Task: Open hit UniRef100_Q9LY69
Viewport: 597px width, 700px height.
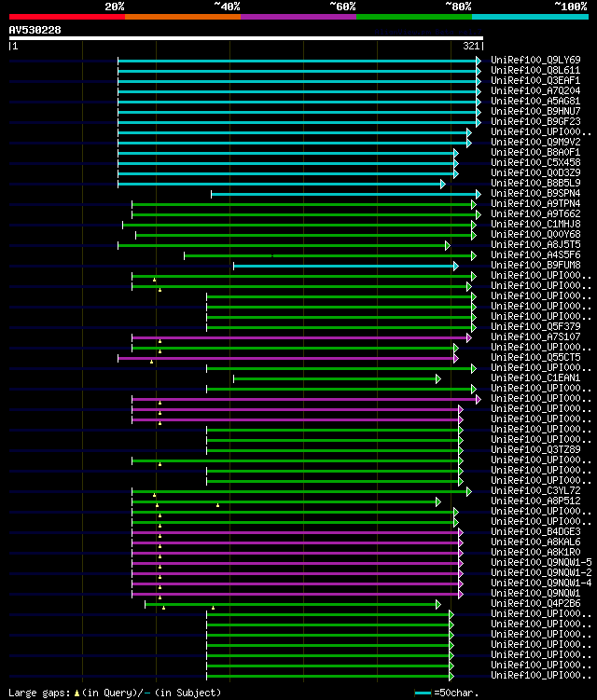Action: [x=535, y=60]
